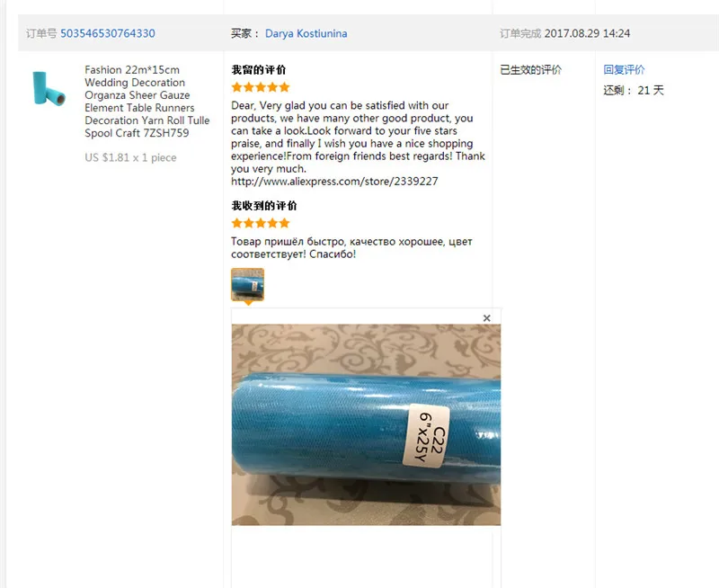
Task: Open the Fashion 22m*15cm Wedding Decoration product title
Action: [146, 102]
